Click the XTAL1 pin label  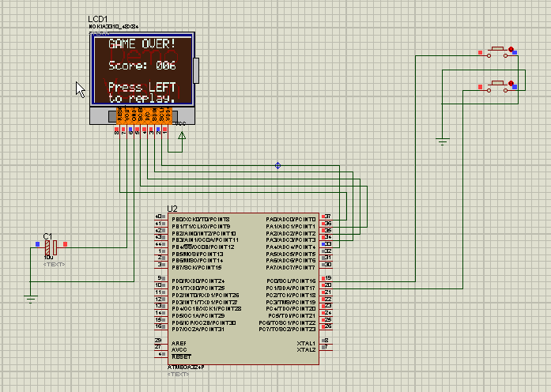(x=306, y=343)
